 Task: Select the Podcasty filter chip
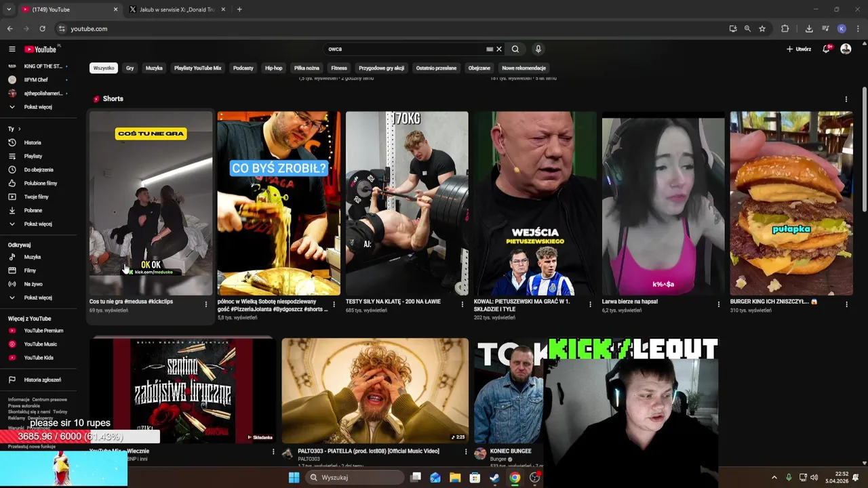243,68
